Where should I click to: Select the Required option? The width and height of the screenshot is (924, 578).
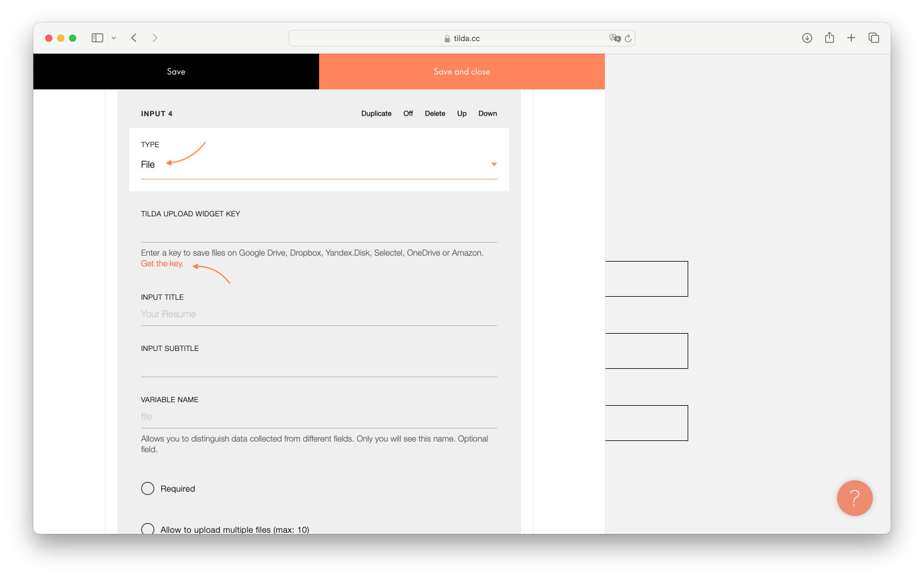point(148,488)
